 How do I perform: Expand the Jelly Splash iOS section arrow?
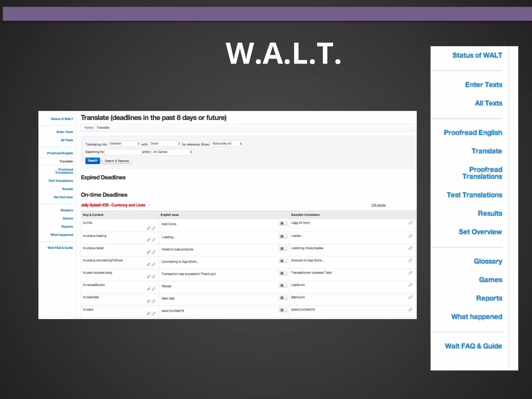pyautogui.click(x=150, y=205)
